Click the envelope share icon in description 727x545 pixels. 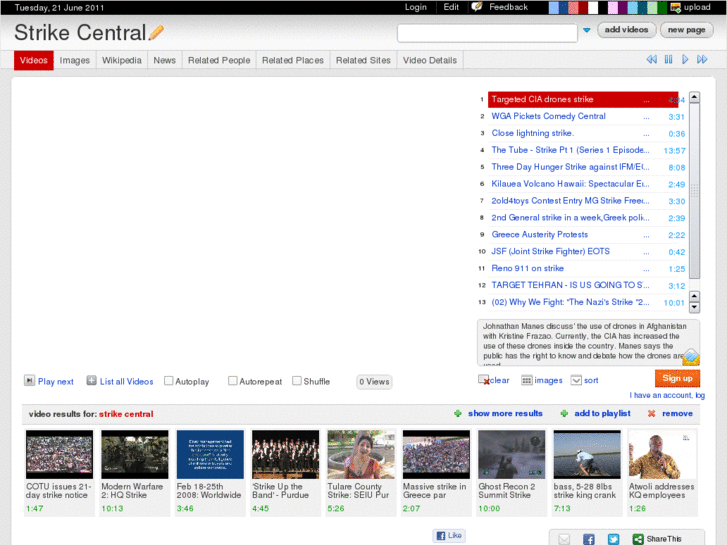click(x=691, y=357)
